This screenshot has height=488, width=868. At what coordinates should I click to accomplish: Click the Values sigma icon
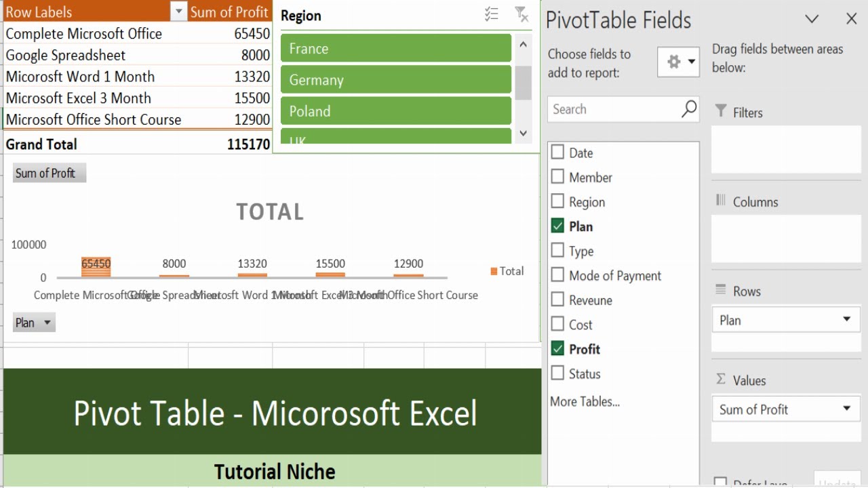tap(721, 379)
